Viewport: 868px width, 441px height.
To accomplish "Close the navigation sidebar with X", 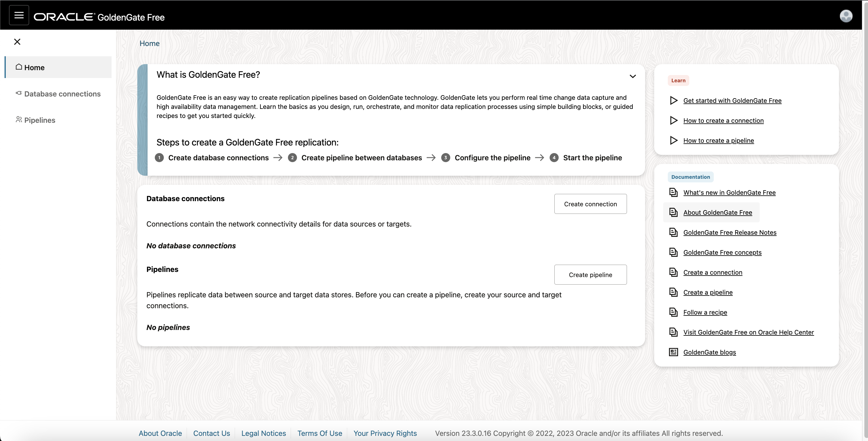I will tap(17, 42).
